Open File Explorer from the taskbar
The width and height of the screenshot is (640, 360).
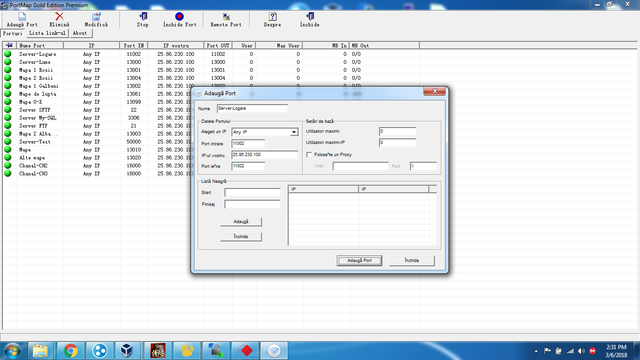click(x=40, y=351)
